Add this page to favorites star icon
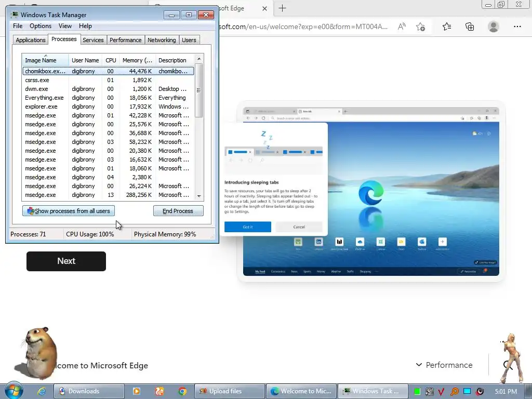Viewport: 532px width, 399px height. 420,26
